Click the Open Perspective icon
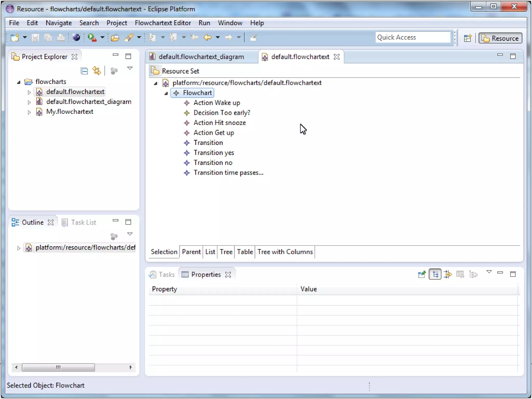The width and height of the screenshot is (532, 399). pos(468,38)
